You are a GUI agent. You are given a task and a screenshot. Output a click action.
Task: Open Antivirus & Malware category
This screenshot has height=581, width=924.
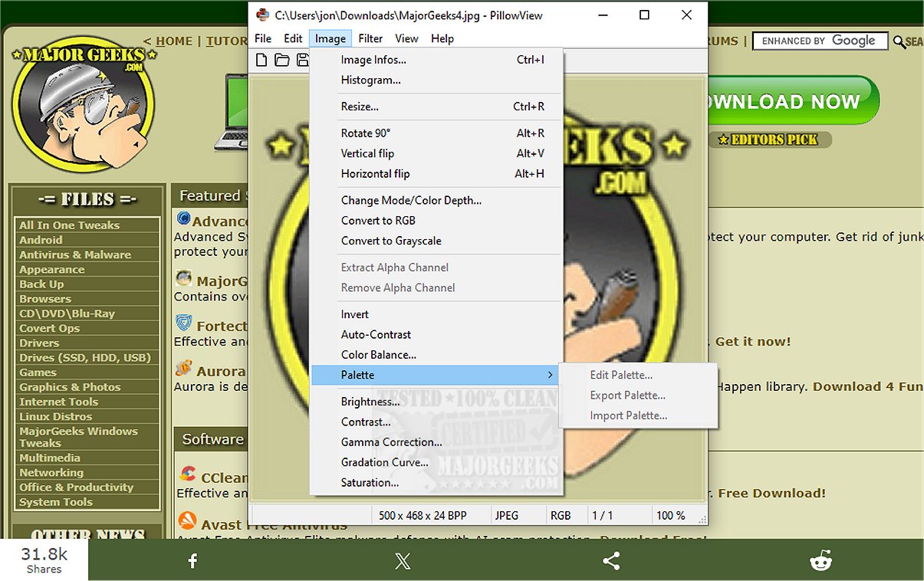click(x=75, y=254)
